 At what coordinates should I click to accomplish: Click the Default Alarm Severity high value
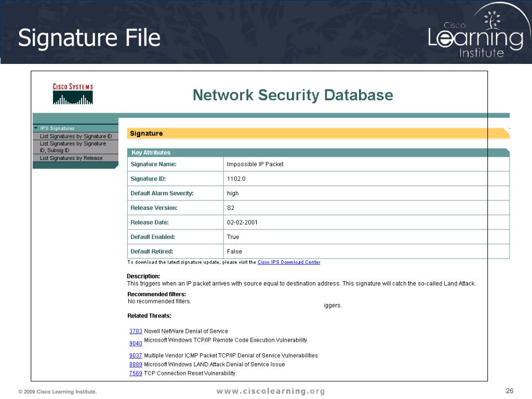[x=233, y=193]
